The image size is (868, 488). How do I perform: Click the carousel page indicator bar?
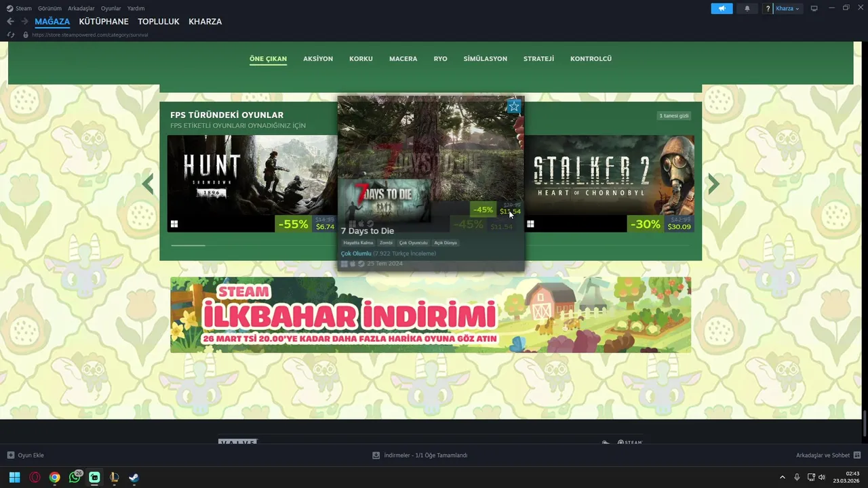(x=188, y=245)
